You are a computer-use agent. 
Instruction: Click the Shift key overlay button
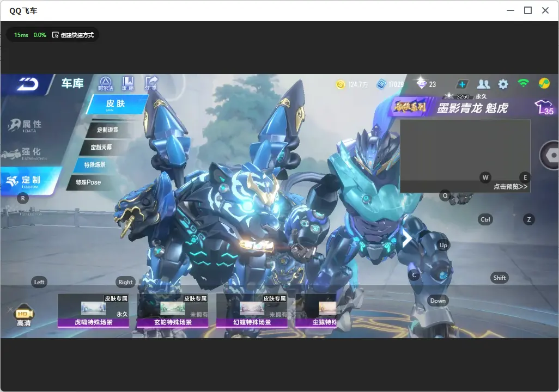click(500, 278)
